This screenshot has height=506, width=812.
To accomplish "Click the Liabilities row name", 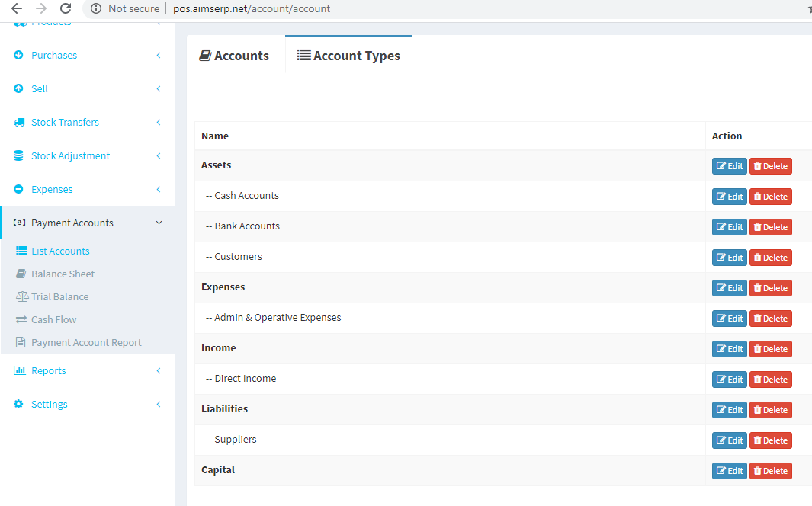I will (224, 408).
